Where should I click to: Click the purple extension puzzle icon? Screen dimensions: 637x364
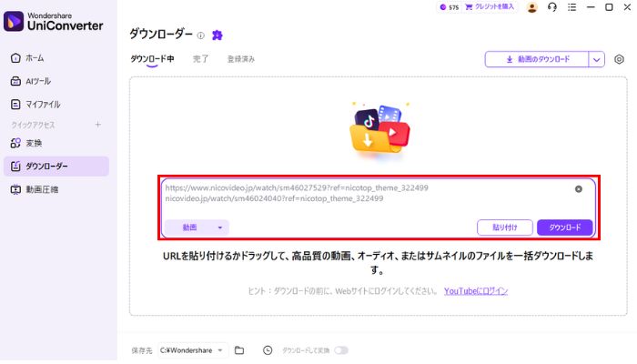pyautogui.click(x=217, y=35)
